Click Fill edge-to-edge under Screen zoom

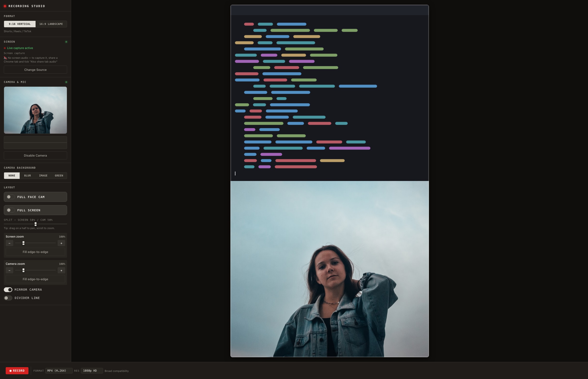click(36, 252)
